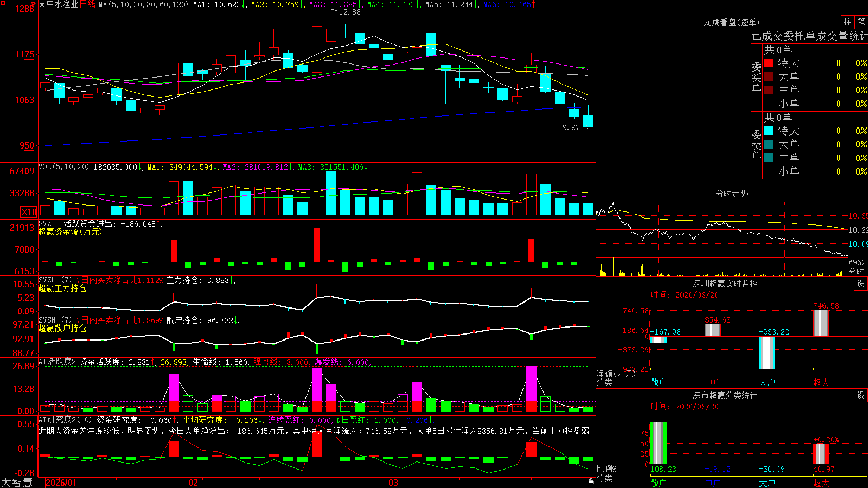This screenshot has width=868, height=488.
Task: Click the dark red 大单 buy-order swatch
Action: tap(768, 76)
